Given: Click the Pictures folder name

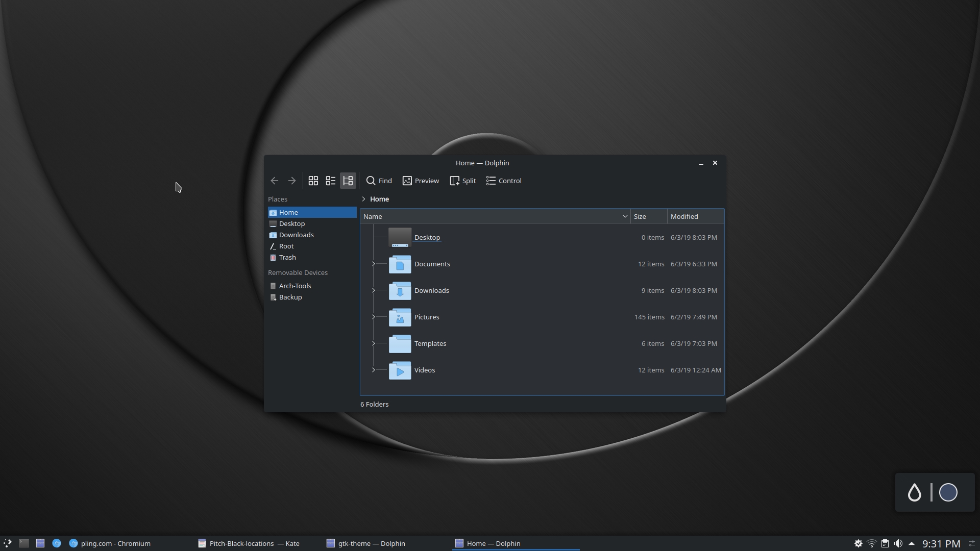Looking at the screenshot, I should click(427, 317).
